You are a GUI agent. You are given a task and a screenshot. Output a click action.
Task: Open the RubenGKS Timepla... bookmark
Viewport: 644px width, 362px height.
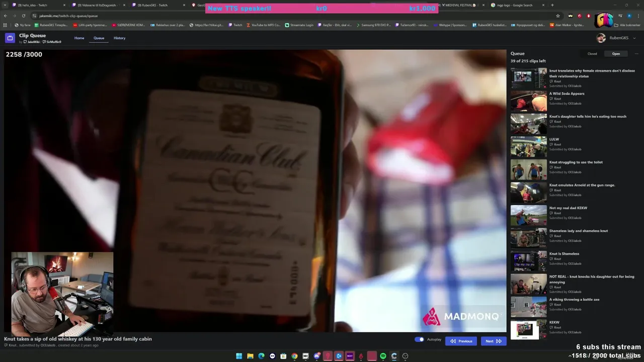(x=51, y=25)
